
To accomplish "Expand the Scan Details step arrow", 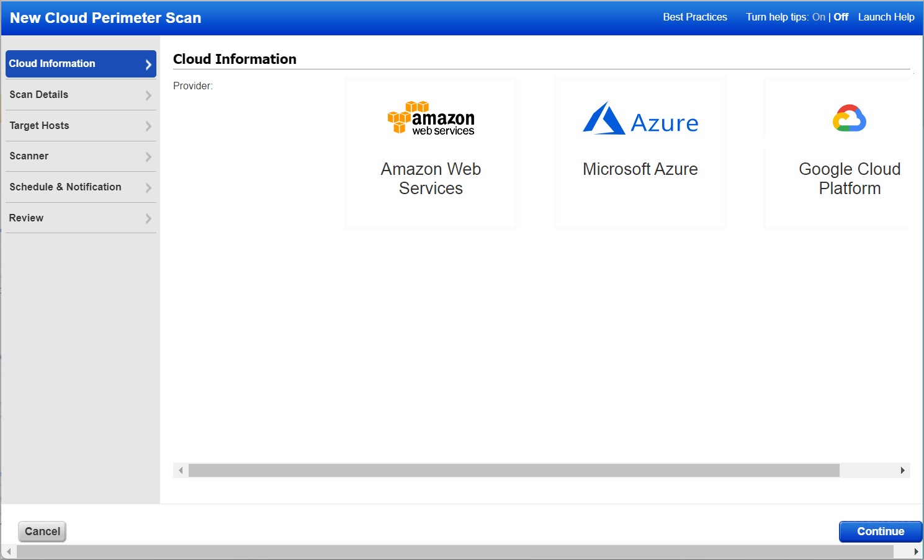I will point(148,96).
